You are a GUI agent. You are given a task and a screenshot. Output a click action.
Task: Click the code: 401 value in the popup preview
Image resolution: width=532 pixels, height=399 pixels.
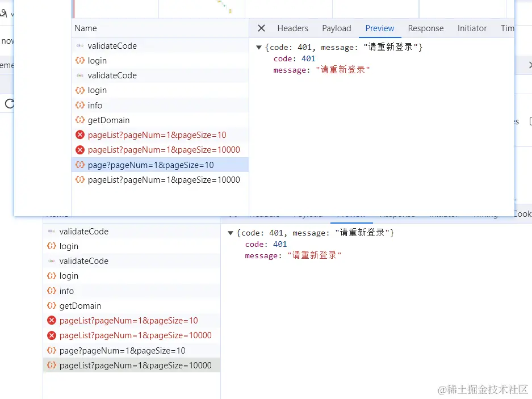point(308,58)
